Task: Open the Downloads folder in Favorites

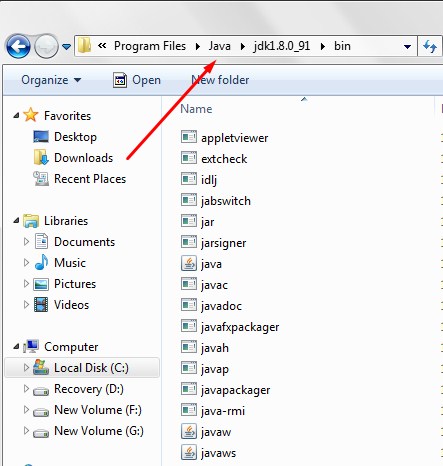Action: coord(83,158)
